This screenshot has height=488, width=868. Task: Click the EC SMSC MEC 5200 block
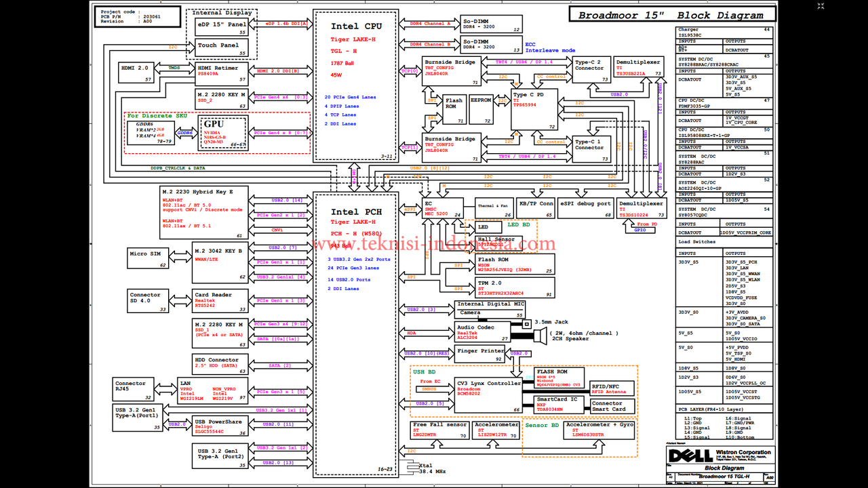coord(443,209)
